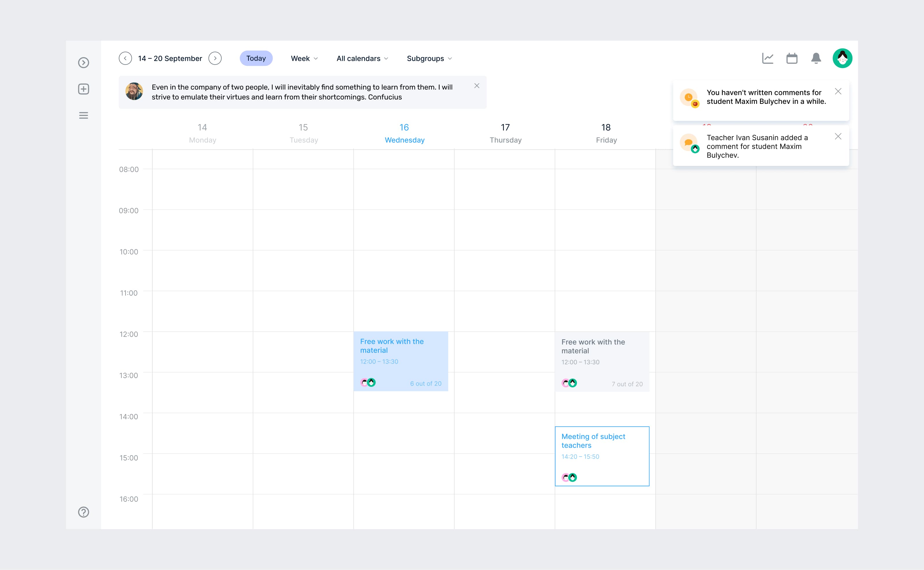Open the All calendars dropdown

(x=362, y=59)
